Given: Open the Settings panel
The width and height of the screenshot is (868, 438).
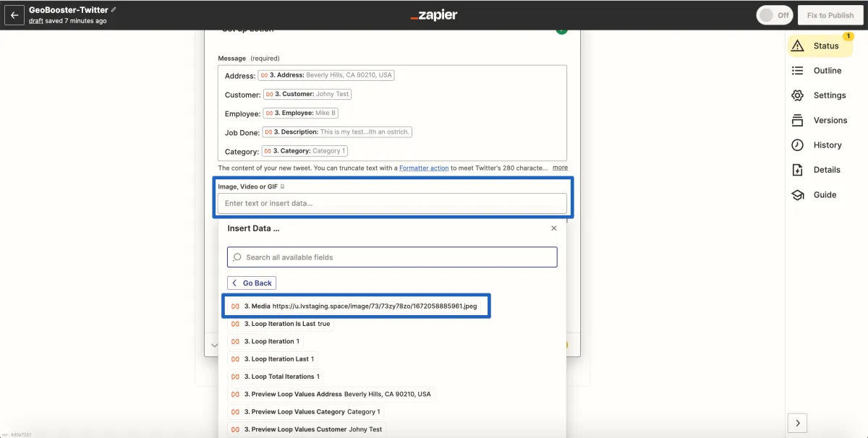Looking at the screenshot, I should pyautogui.click(x=820, y=95).
